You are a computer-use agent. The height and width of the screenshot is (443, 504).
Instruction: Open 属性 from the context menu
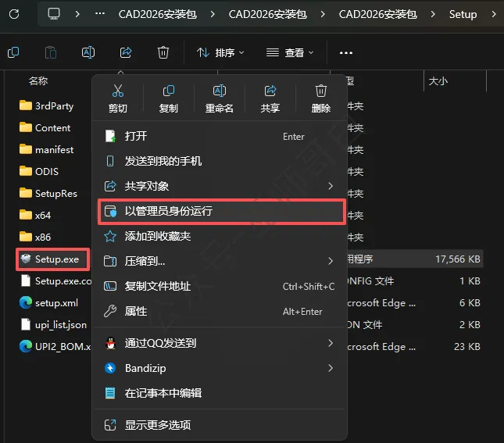pos(220,311)
